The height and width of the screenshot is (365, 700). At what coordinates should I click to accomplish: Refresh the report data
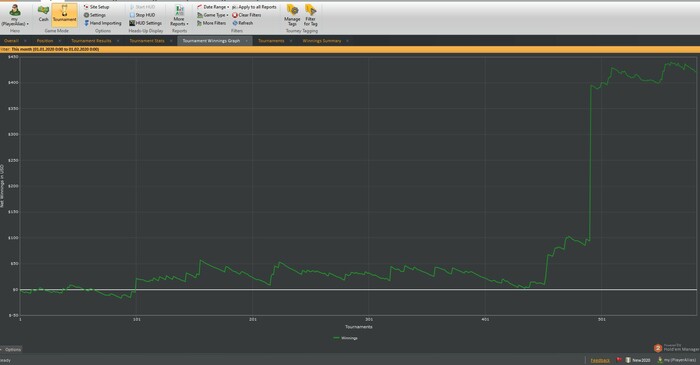242,23
